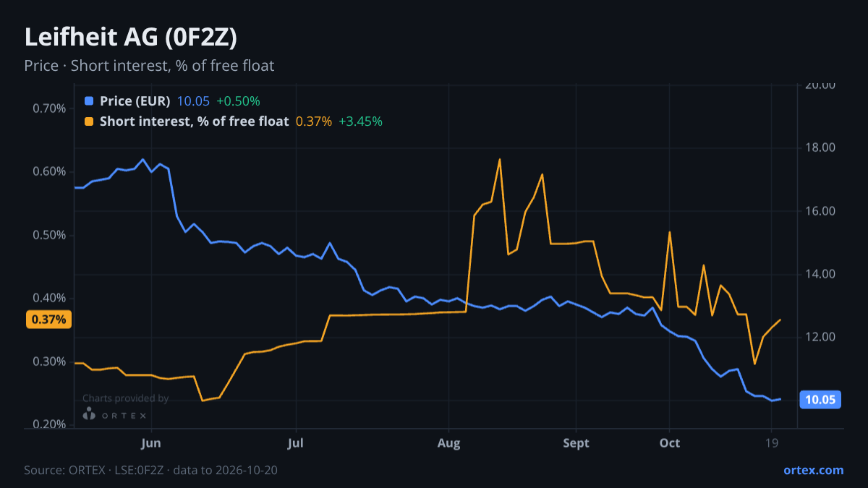Click the 0.40% left axis label
The image size is (868, 488).
49,298
